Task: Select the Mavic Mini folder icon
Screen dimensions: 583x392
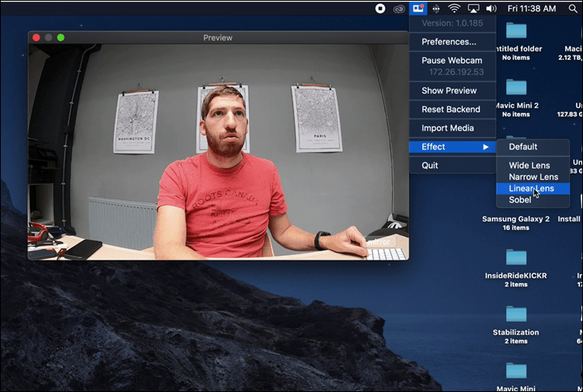Action: (x=516, y=371)
